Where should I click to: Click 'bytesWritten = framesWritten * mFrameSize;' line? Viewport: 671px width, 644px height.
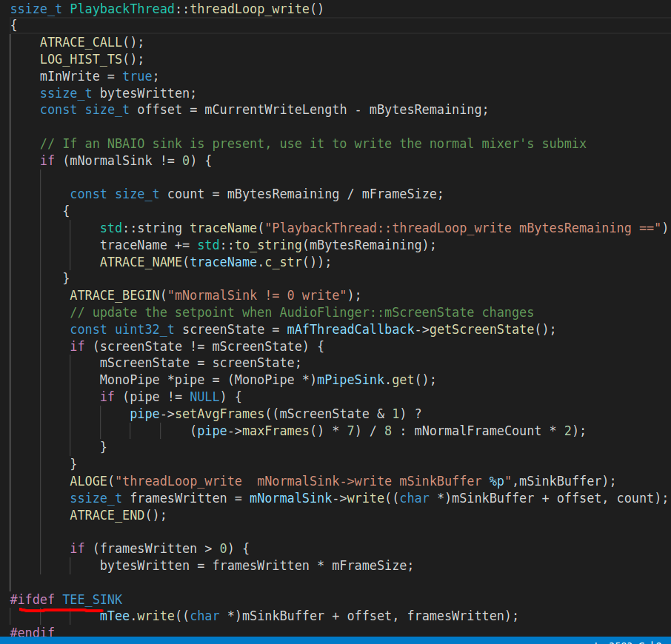click(x=256, y=566)
